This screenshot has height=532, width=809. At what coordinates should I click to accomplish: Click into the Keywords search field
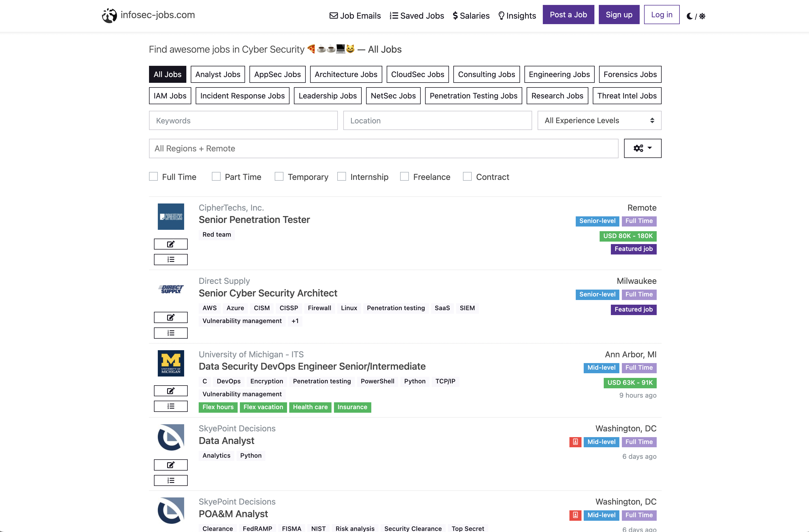pos(243,120)
